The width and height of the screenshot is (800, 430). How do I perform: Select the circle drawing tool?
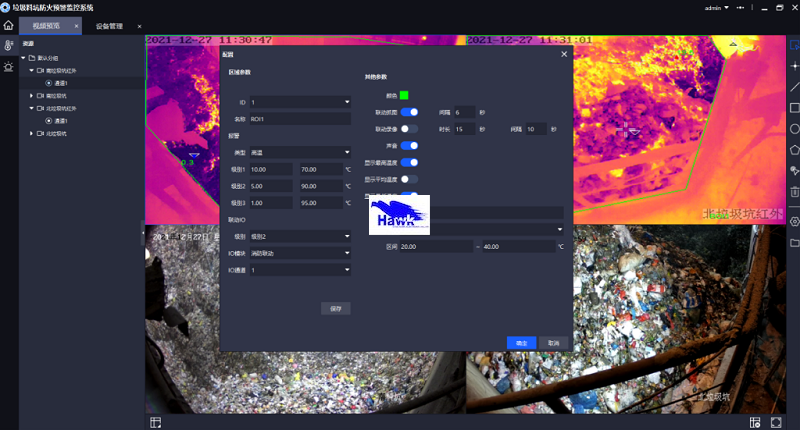pyautogui.click(x=794, y=129)
